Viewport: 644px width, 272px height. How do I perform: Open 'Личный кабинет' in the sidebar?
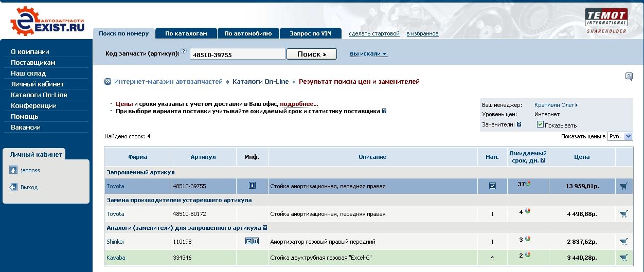37,84
